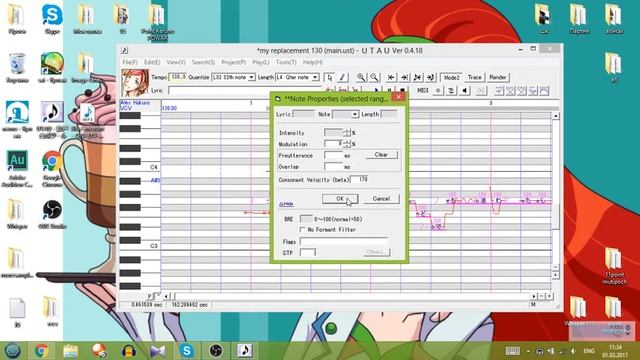Click the speaker icon in the MIDI toolbar row
Viewport: 640px width, 360px height.
464,91
